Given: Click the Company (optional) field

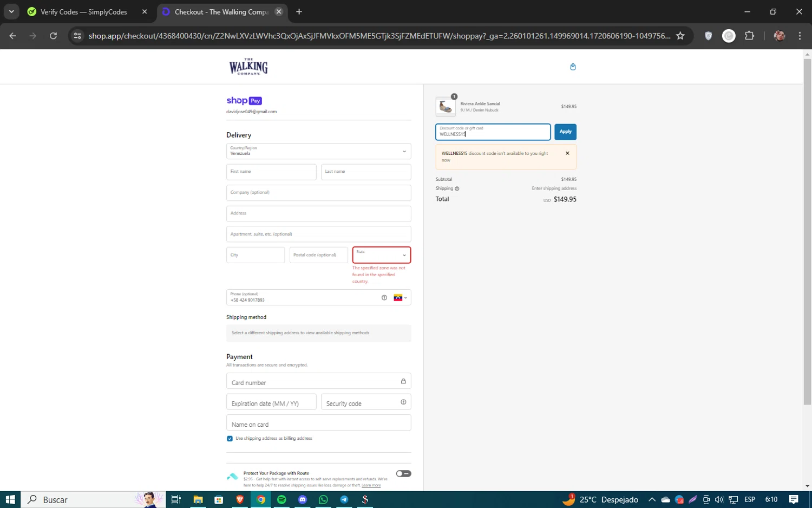Looking at the screenshot, I should click(x=318, y=193).
